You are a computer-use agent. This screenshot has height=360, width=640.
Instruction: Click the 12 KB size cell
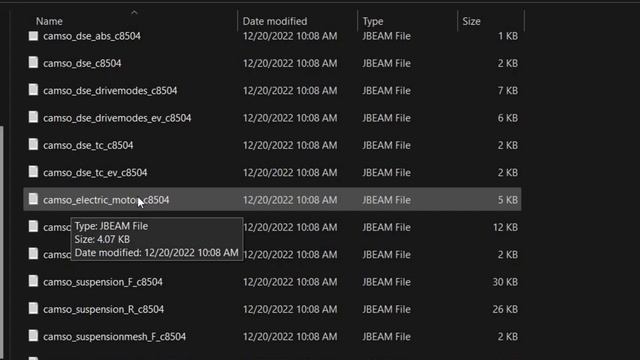click(x=505, y=227)
